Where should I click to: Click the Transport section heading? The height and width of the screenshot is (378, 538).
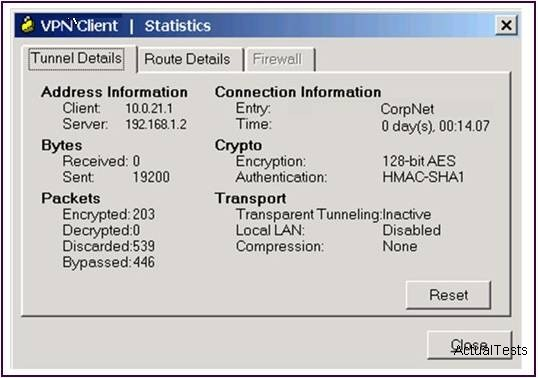pos(250,199)
